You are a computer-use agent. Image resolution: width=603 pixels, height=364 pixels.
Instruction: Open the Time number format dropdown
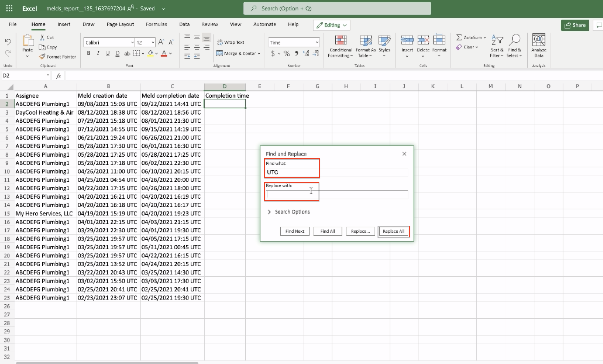click(317, 42)
